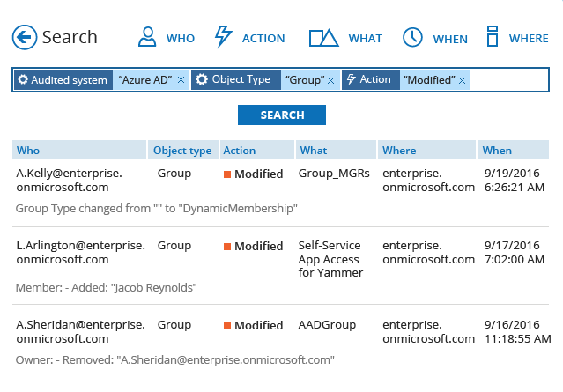Select A.Kelly@enterprise.onmicrosoft.com in Who column

(70, 181)
